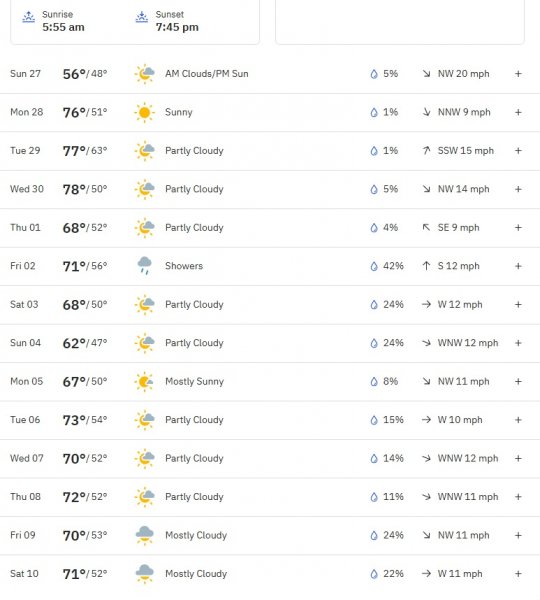Click the Mostly Sunny icon on Mon 05

tap(144, 382)
